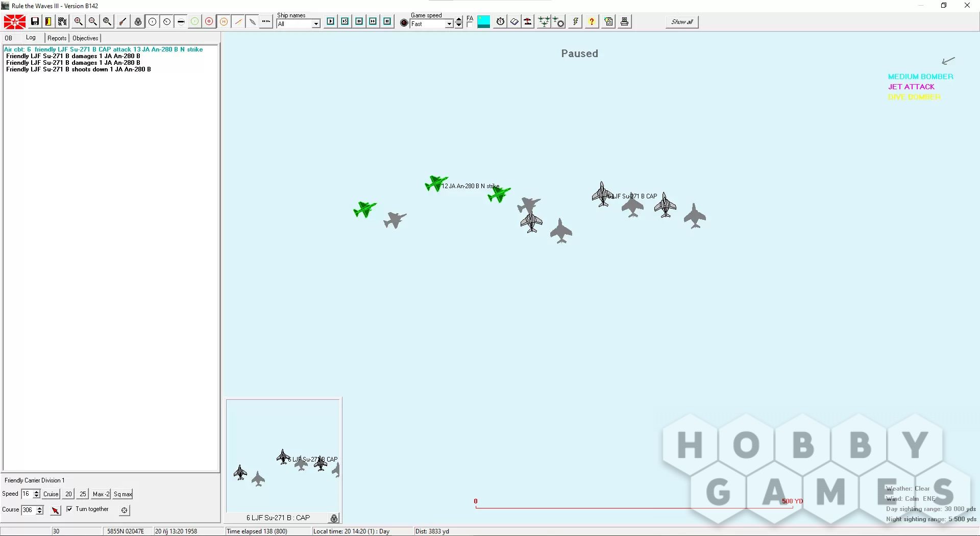
Task: Select the 'shoots down 1 JA An-280 B' log line
Action: (x=79, y=69)
